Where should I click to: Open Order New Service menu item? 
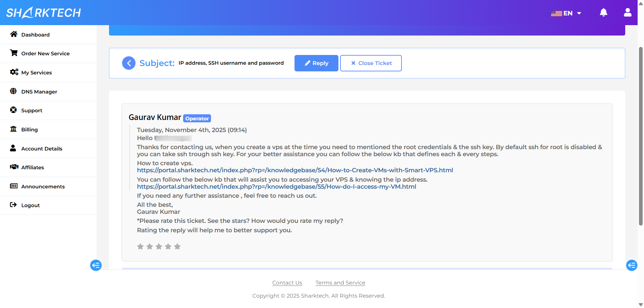(48, 54)
